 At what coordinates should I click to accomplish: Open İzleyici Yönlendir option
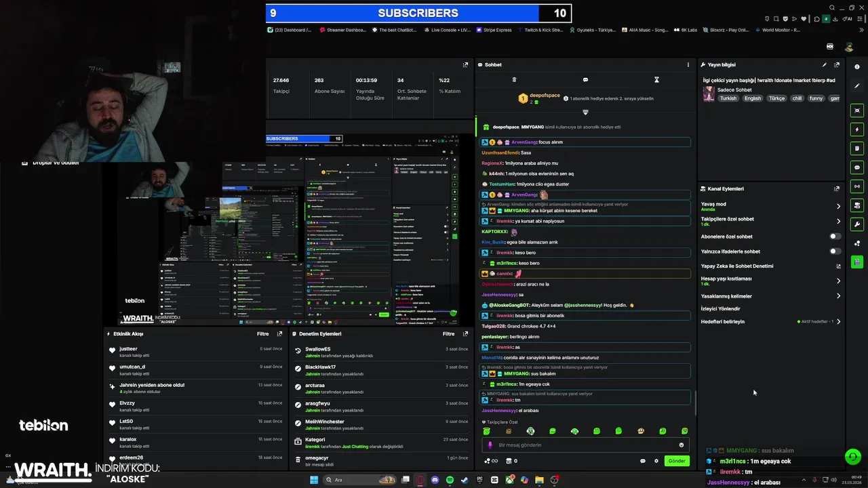[720, 308]
